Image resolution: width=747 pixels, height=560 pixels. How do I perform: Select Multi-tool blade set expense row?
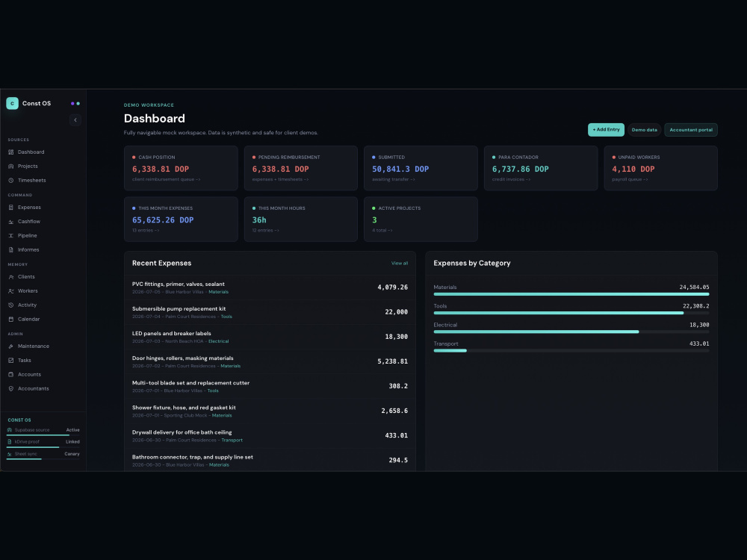tap(270, 387)
